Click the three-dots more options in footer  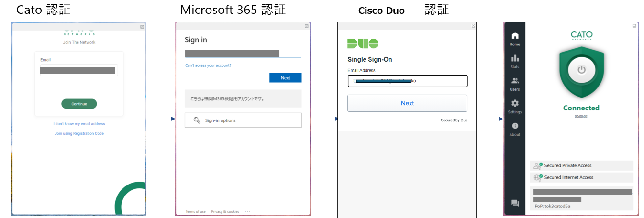[247, 211]
